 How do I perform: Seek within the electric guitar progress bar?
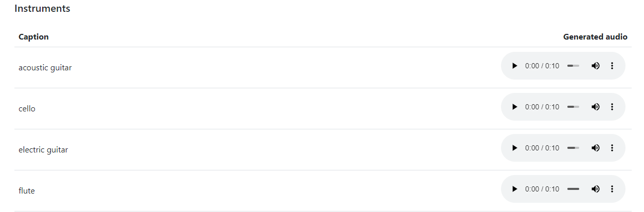tap(573, 148)
